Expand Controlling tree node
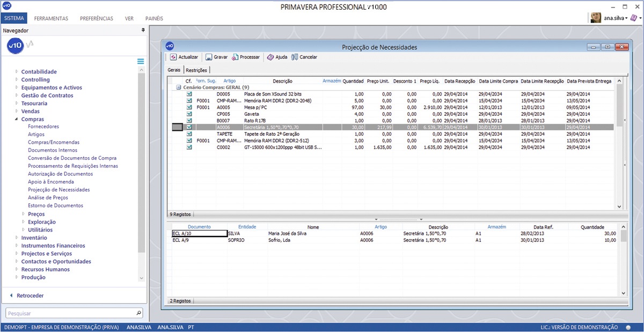 (x=17, y=79)
